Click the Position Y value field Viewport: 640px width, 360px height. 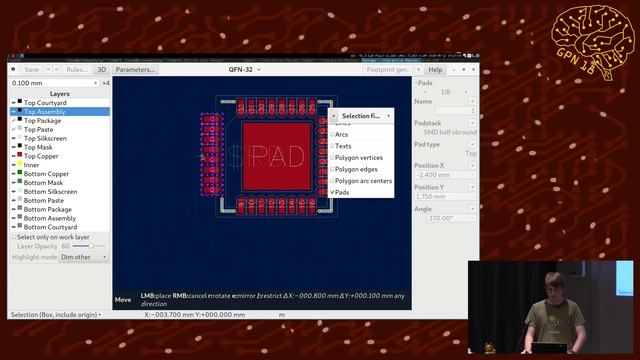[445, 196]
